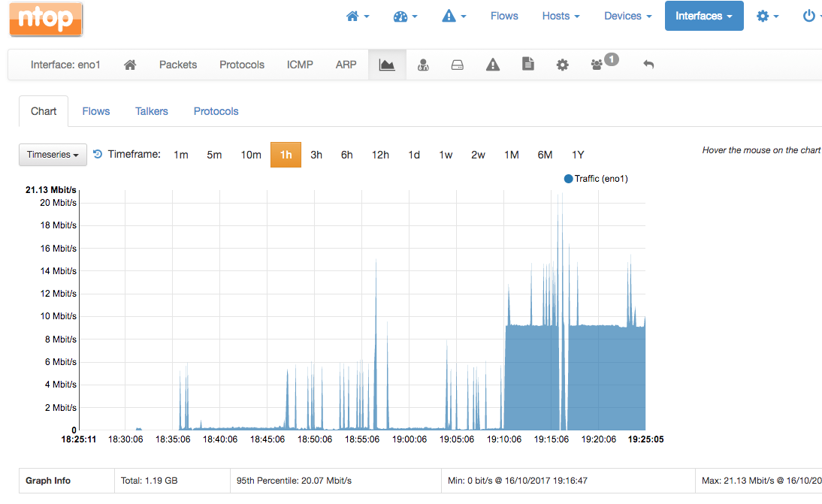822x504 pixels.
Task: Click the network doctor icon
Action: pos(422,65)
